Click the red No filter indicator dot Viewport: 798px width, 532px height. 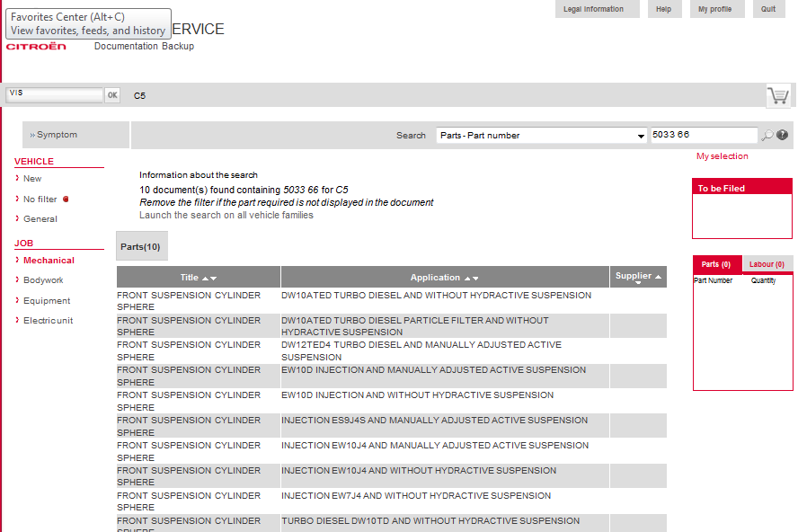coord(66,199)
